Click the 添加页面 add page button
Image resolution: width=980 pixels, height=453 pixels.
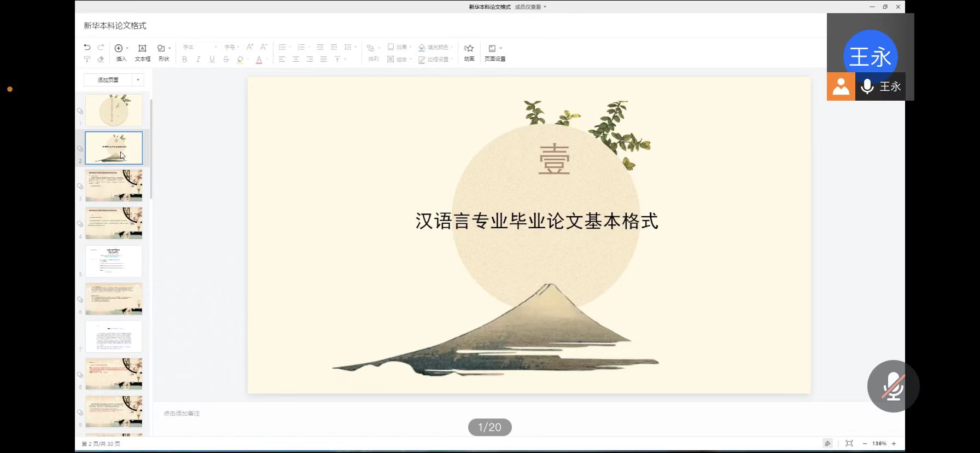(108, 80)
